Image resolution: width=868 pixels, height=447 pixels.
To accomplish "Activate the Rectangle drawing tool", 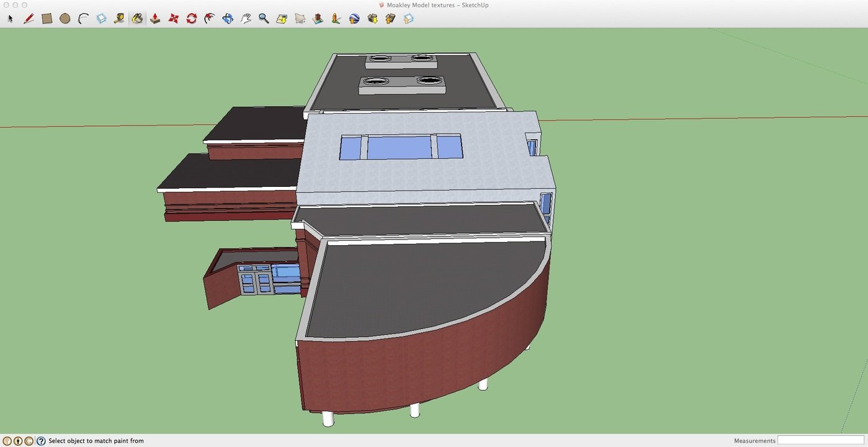I will tap(47, 19).
